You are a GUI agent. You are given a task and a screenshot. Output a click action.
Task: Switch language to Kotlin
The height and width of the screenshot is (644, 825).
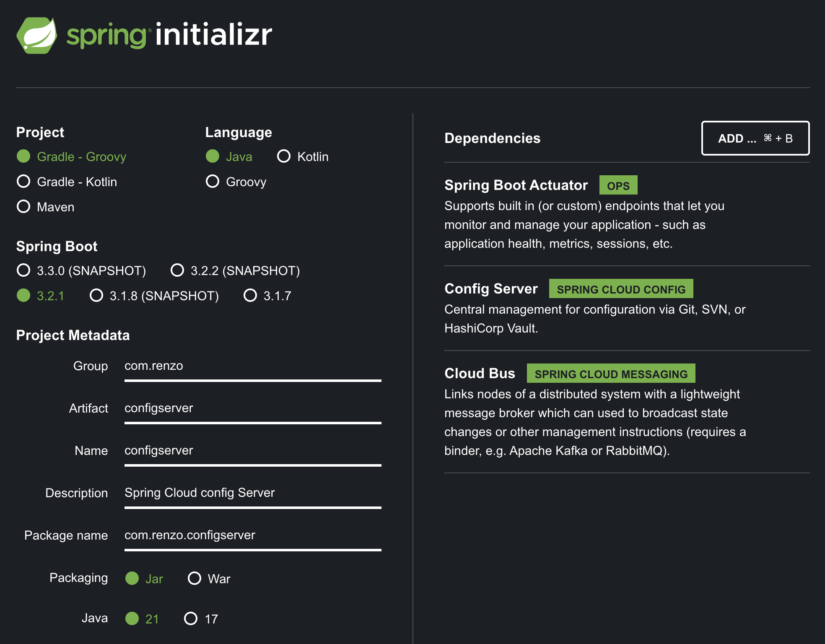(284, 156)
